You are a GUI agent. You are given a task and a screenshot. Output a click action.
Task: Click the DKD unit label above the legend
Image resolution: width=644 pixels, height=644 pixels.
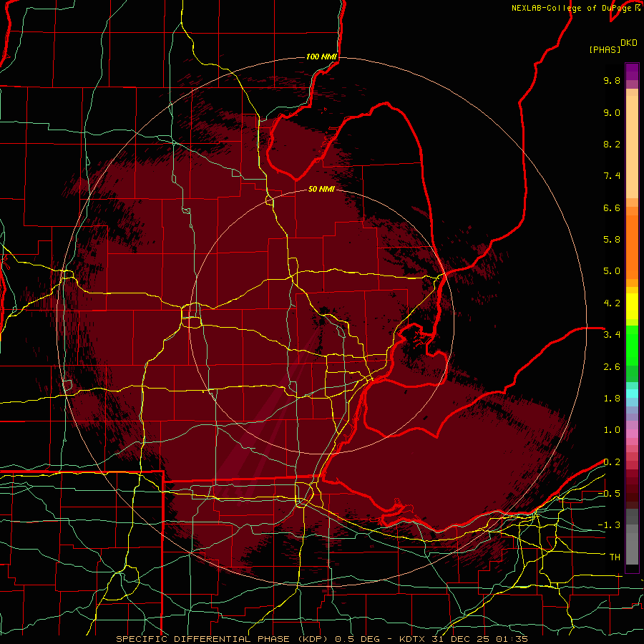pyautogui.click(x=629, y=43)
